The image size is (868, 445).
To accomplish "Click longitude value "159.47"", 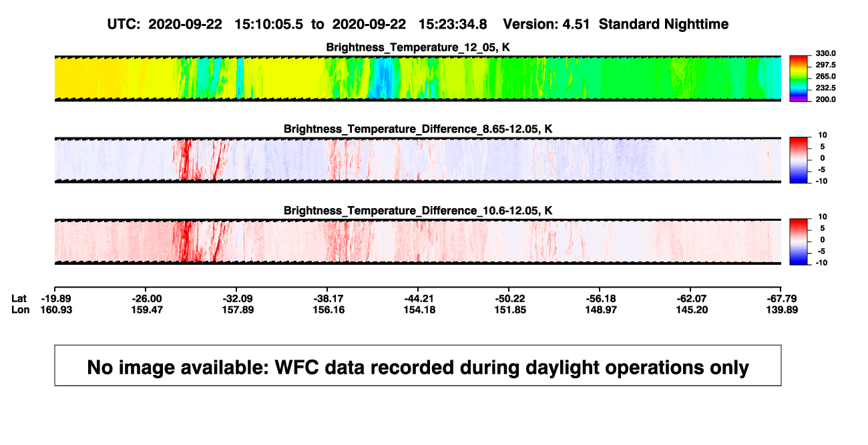I will (147, 310).
